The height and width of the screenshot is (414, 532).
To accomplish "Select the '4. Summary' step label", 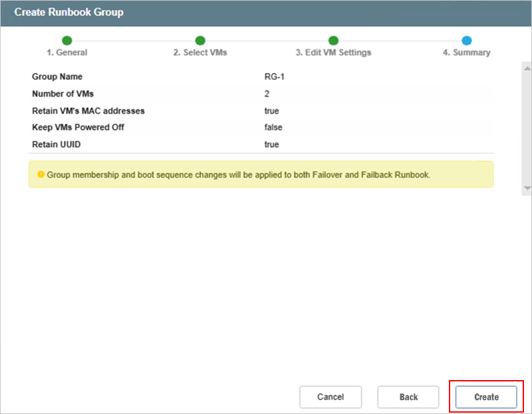I will [x=466, y=53].
